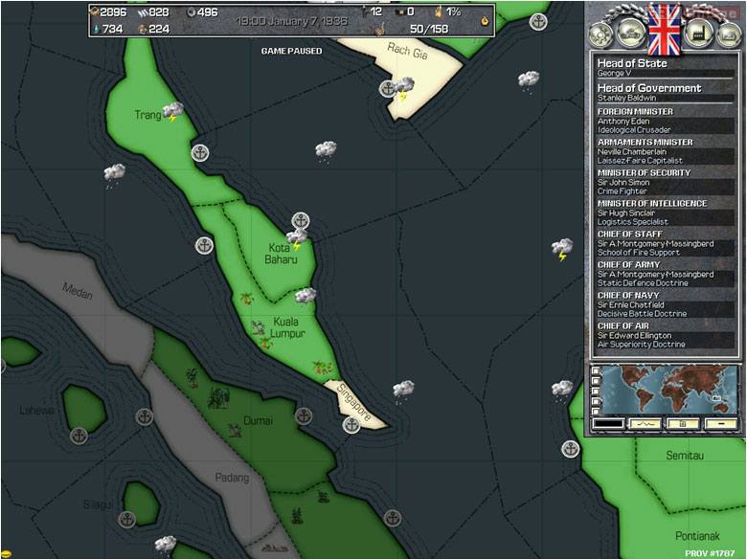Image resolution: width=747 pixels, height=560 pixels.
Task: Click the PROV #1787 indicator
Action: [710, 553]
